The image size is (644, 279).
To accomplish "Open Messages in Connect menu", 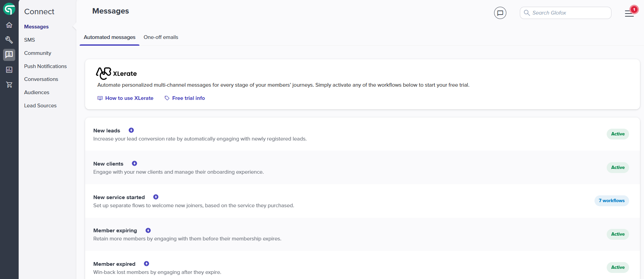I will pyautogui.click(x=36, y=27).
